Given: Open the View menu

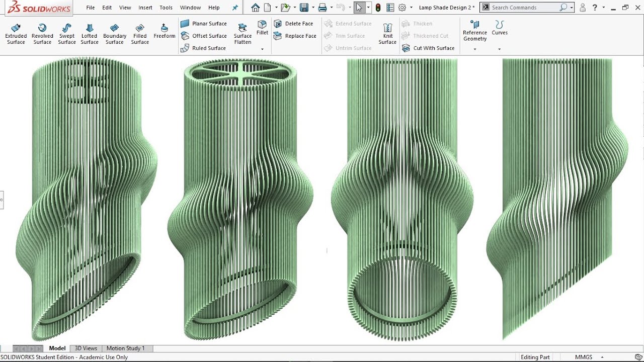Looking at the screenshot, I should 125,8.
